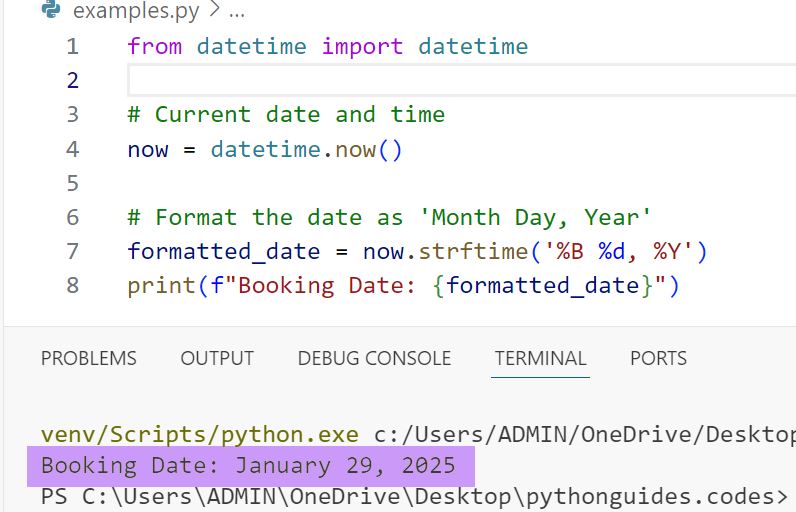Select the TERMINAL tab
The height and width of the screenshot is (512, 796).
[x=541, y=358]
